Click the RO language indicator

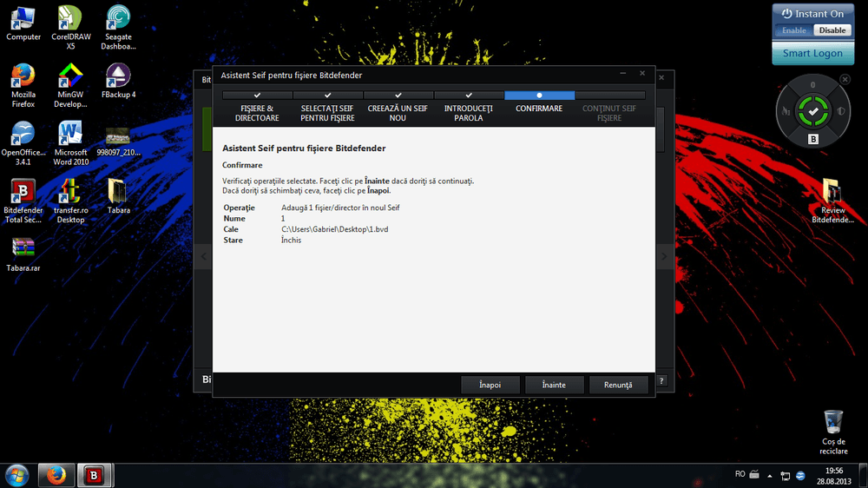[x=740, y=474]
